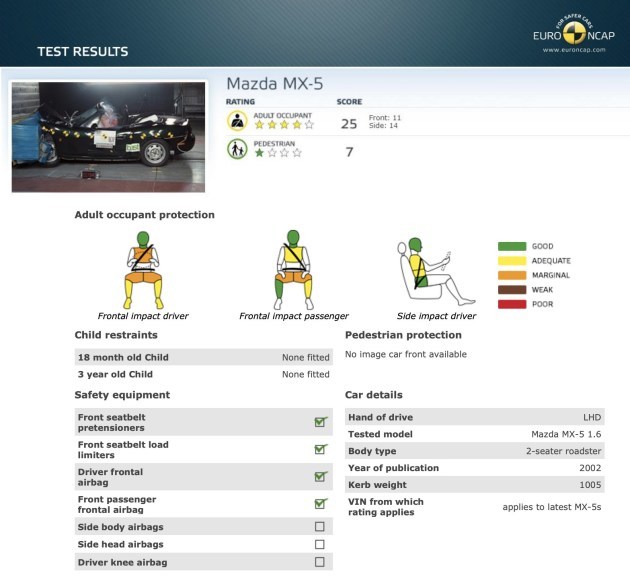Click the SCORE column header
Screen dimensions: 630x578
(349, 102)
